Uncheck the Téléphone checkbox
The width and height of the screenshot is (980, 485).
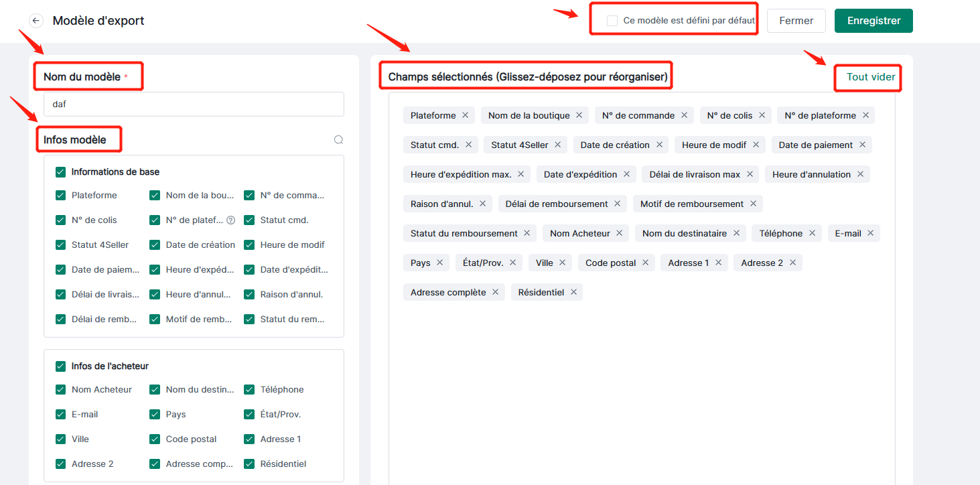(x=249, y=390)
